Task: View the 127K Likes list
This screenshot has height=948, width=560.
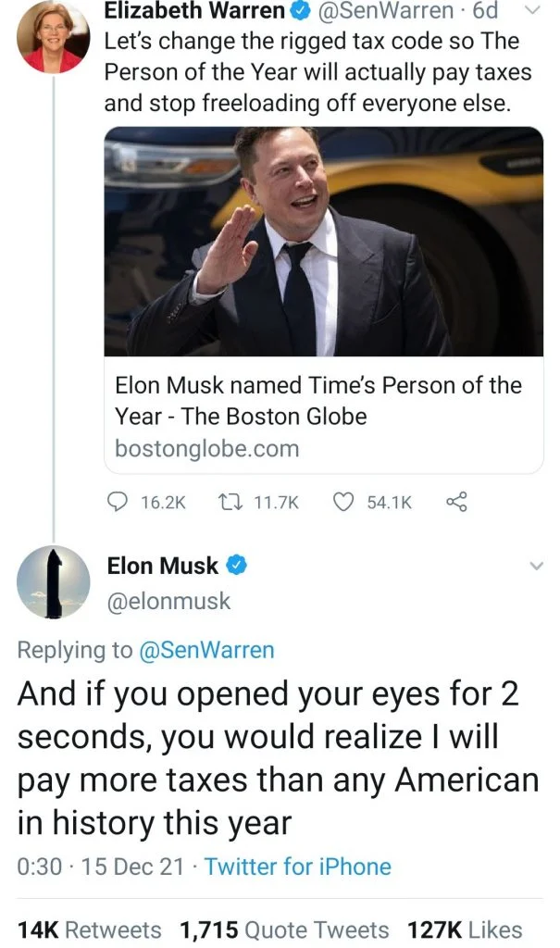Action: tap(468, 929)
